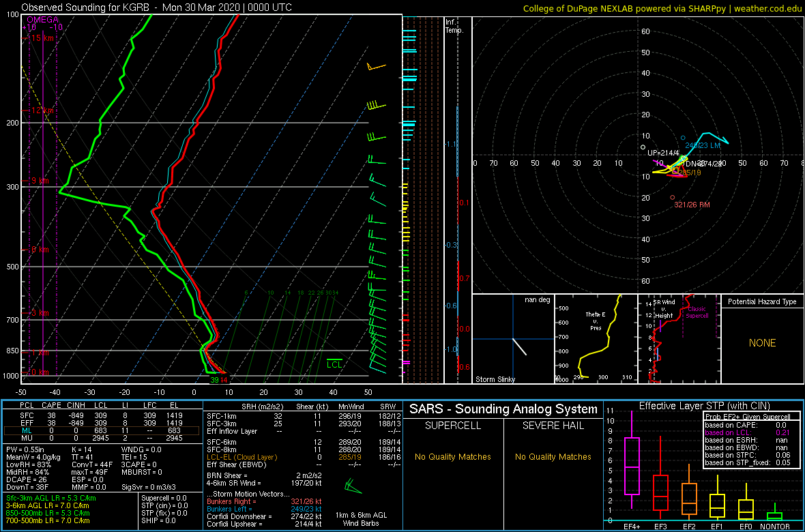This screenshot has height=532, width=805.
Task: Click the green LCL marker on the skew-T
Action: (x=335, y=363)
